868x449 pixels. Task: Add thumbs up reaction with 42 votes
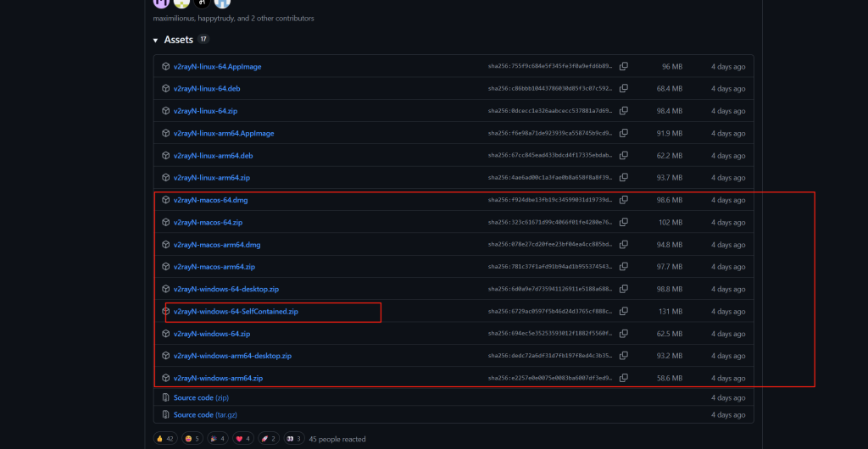[164, 439]
